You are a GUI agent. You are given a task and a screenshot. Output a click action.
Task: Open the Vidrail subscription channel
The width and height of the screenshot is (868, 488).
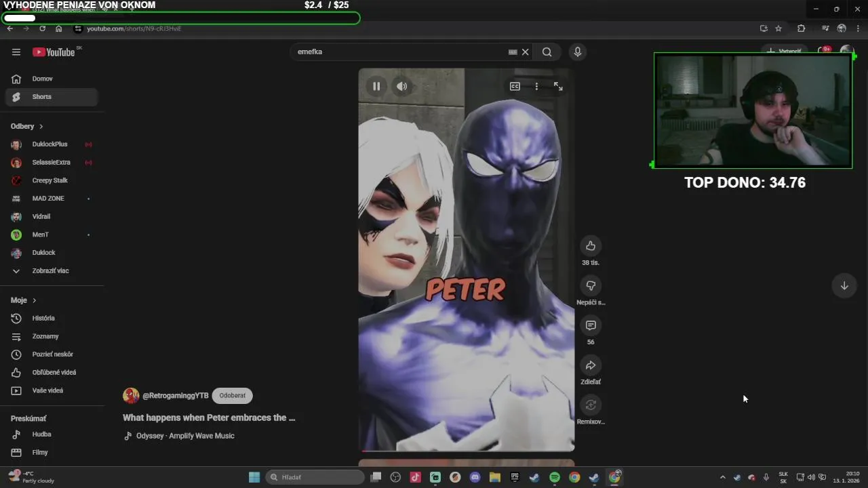(x=52, y=216)
